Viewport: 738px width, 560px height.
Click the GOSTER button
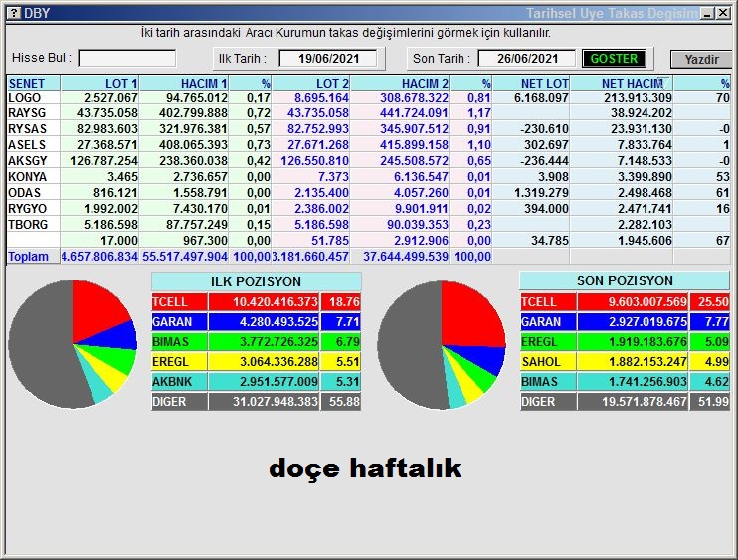[x=614, y=59]
